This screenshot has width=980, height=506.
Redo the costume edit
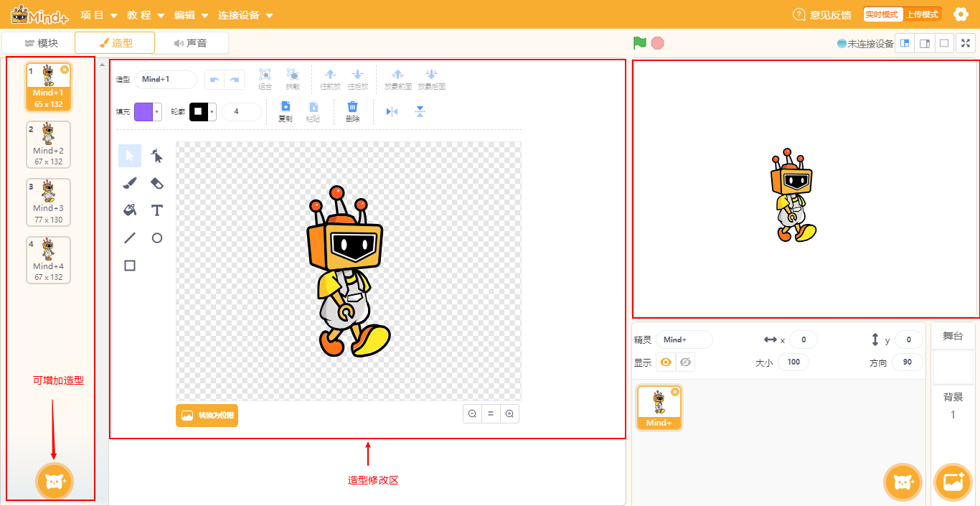pyautogui.click(x=233, y=80)
